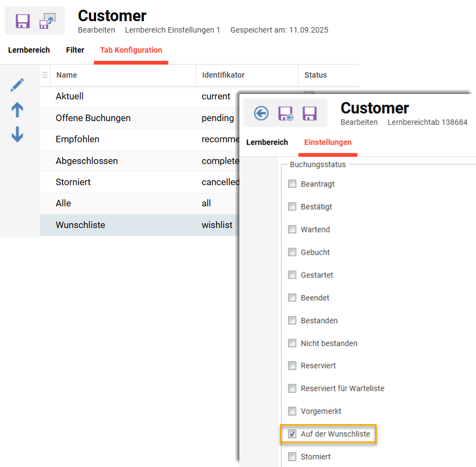Open the Lernbereich tab in the editor
Viewport: 476px width, 467px height.
(x=267, y=142)
